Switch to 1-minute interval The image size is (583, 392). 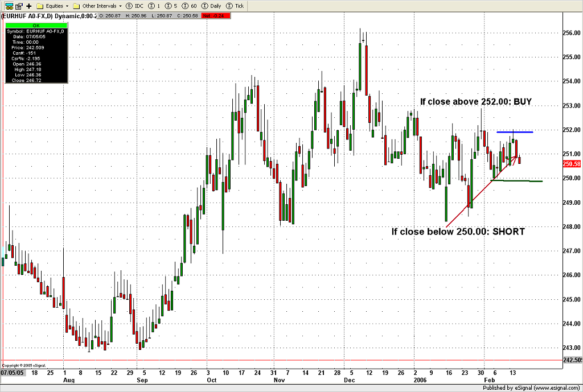(154, 6)
